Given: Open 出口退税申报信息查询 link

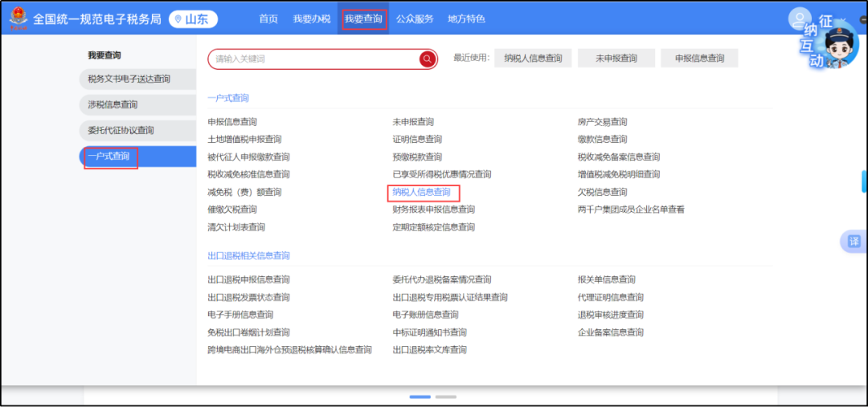Looking at the screenshot, I should point(248,280).
